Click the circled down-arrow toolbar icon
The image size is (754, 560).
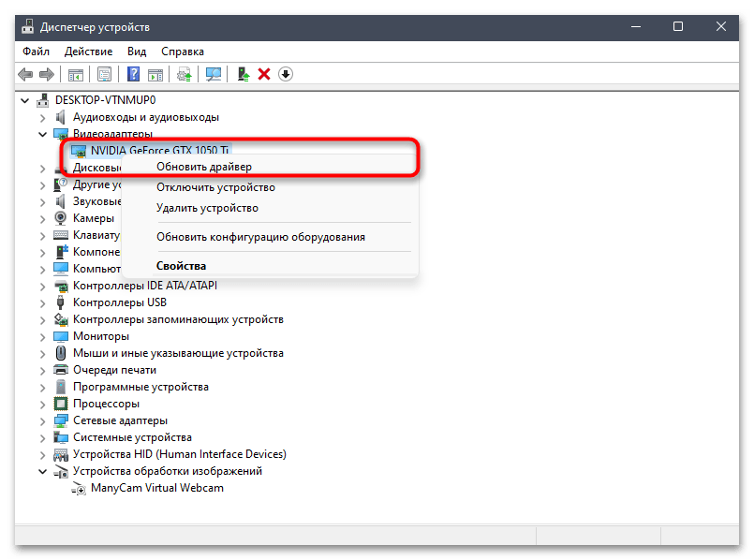285,74
